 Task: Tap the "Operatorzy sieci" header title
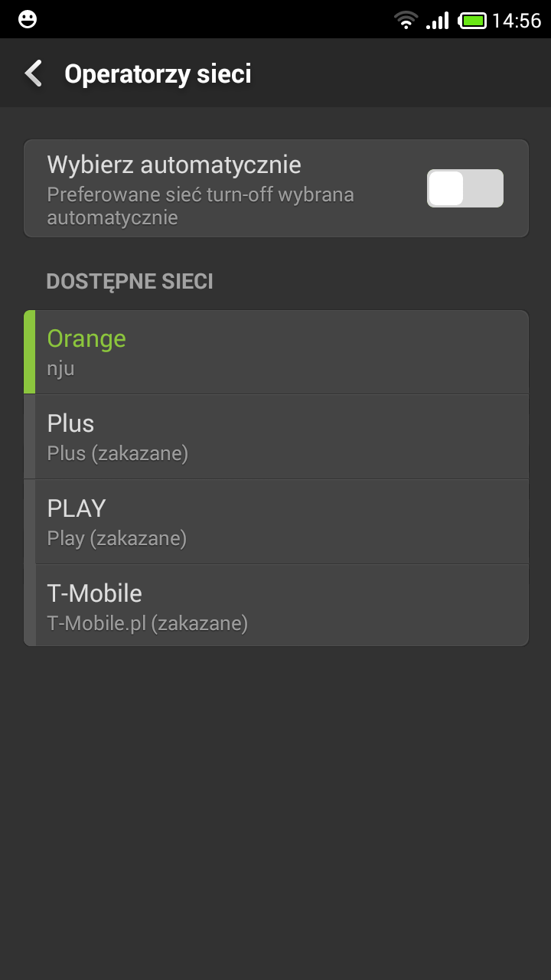[x=158, y=73]
